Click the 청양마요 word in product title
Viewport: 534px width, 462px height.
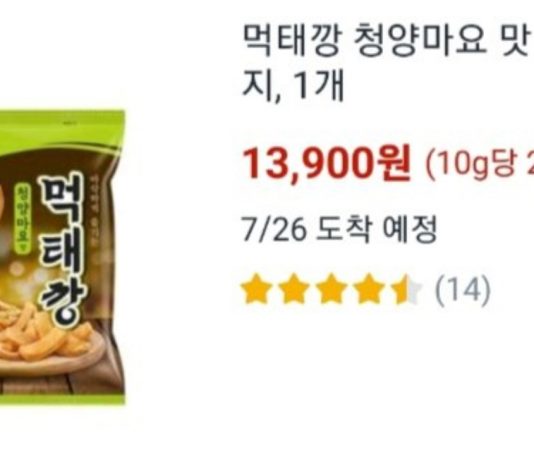pyautogui.click(x=420, y=41)
